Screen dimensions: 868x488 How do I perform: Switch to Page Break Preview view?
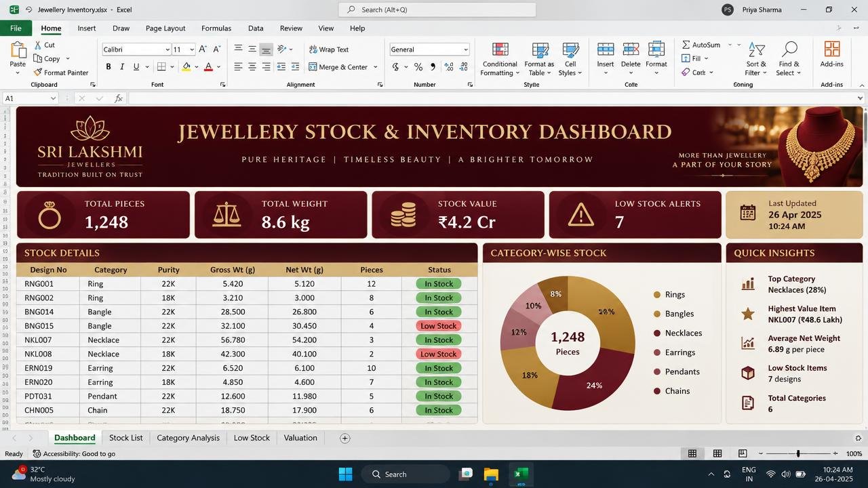tap(743, 453)
